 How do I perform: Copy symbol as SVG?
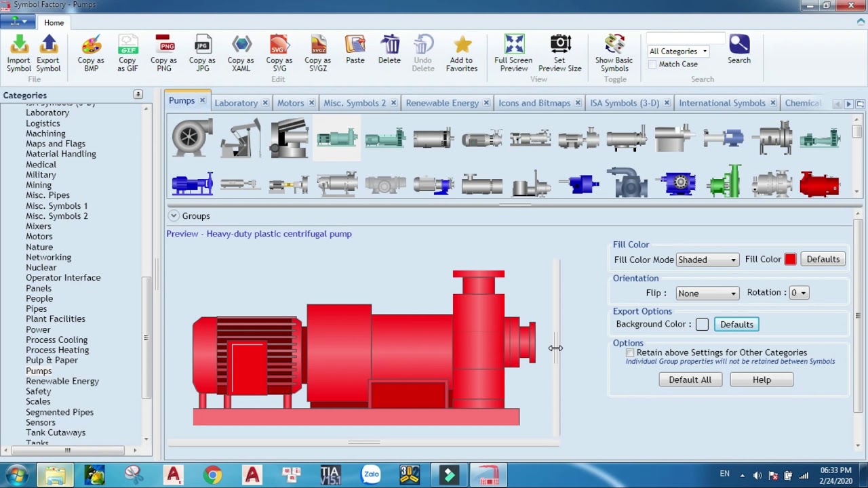pyautogui.click(x=279, y=53)
